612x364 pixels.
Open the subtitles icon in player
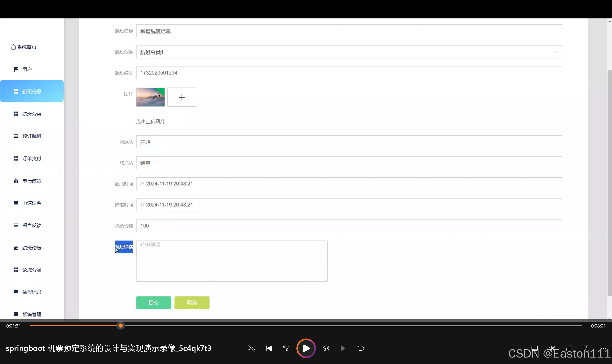535,348
